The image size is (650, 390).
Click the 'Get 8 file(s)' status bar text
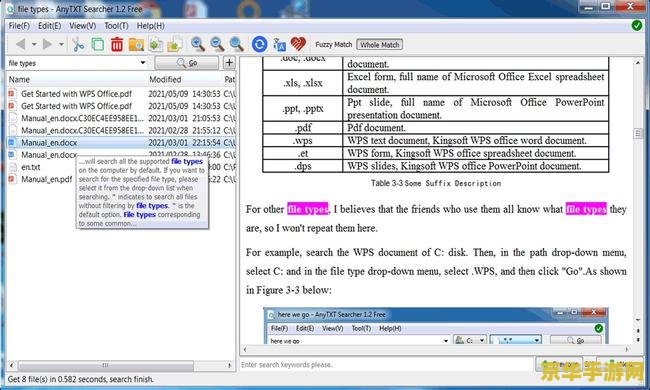tap(80, 379)
